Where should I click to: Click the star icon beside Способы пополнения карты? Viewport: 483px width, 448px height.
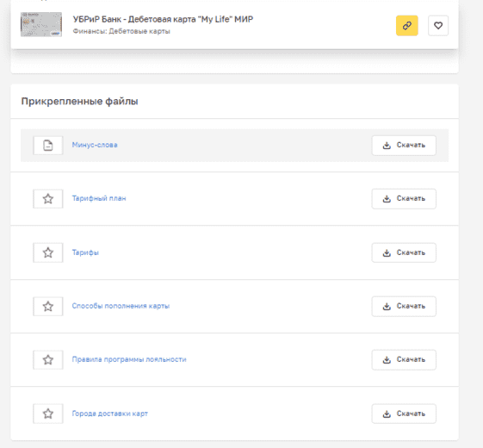[48, 306]
